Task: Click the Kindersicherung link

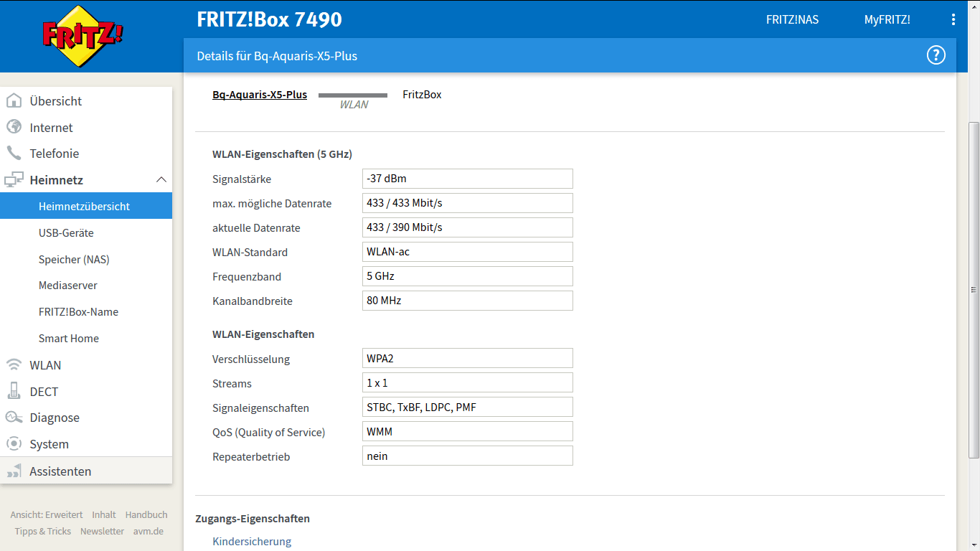Action: point(252,541)
